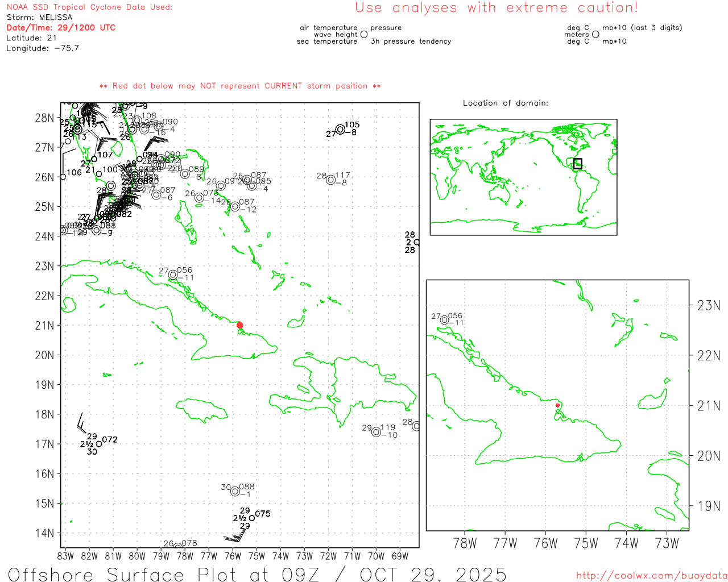This screenshot has width=728, height=582.
Task: Click the buoy station with pressure 105
Action: coord(340,130)
